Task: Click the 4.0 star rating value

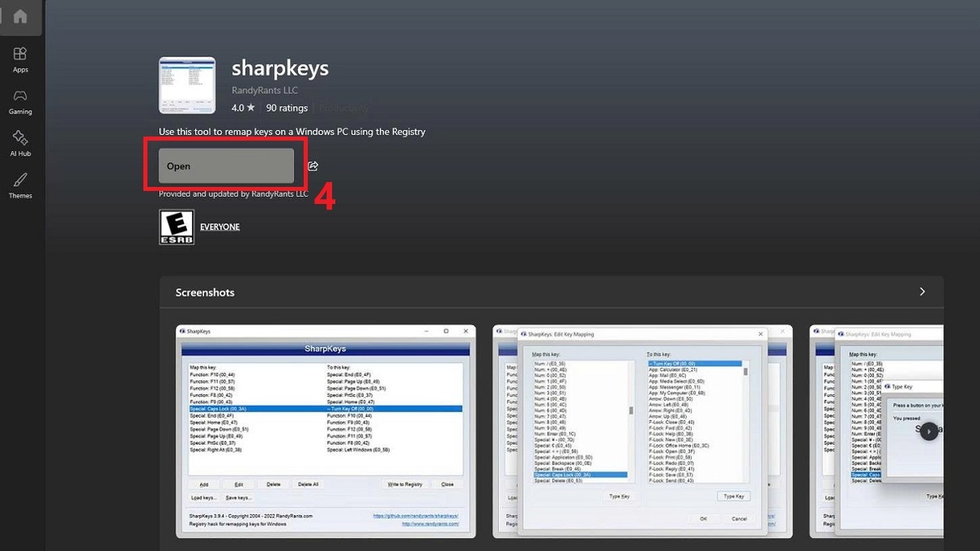Action: [x=243, y=108]
